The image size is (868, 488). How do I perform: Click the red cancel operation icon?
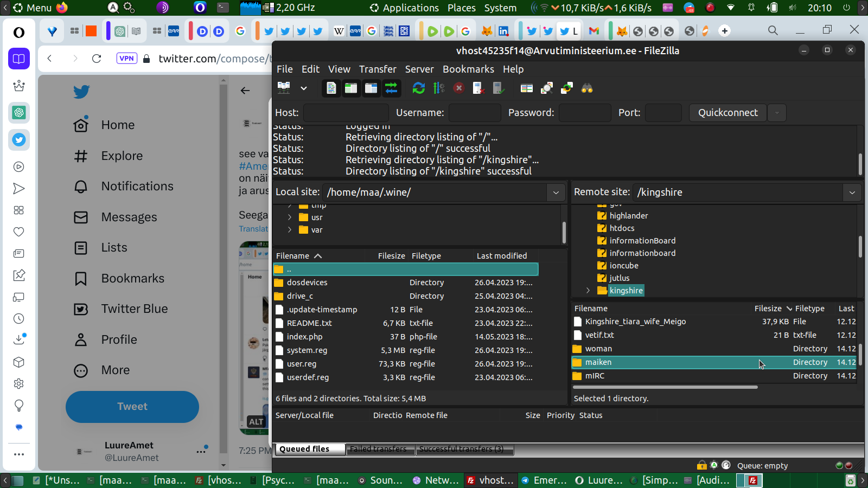tap(458, 88)
